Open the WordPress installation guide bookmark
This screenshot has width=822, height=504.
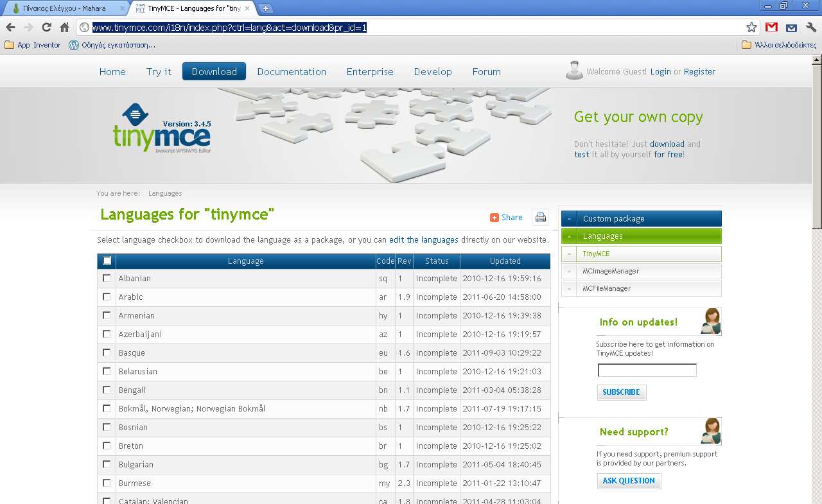[x=112, y=45]
